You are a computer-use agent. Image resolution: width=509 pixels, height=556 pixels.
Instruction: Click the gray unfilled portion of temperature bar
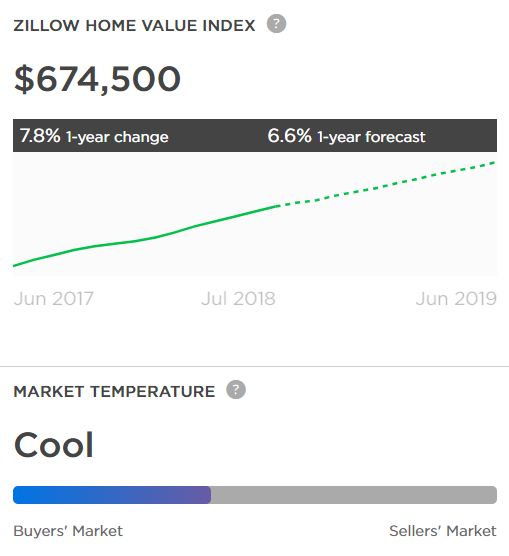[354, 495]
